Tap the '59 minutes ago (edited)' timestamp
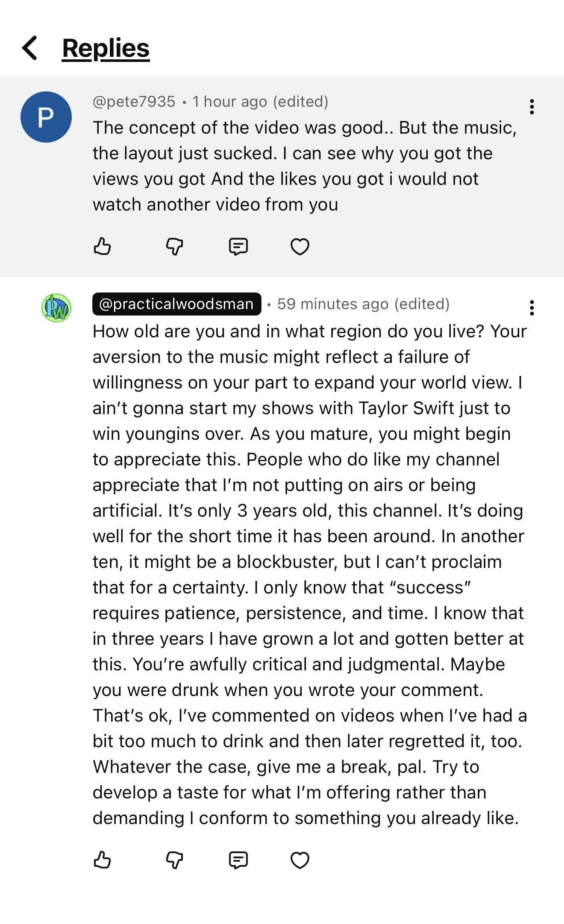The image size is (564, 924). tap(363, 304)
